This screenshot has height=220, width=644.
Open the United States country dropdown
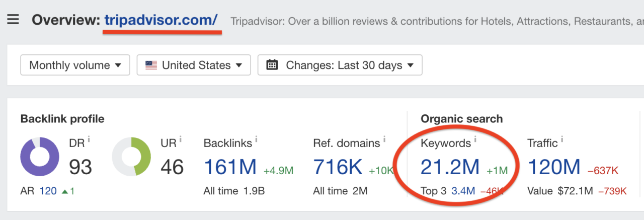pyautogui.click(x=194, y=65)
